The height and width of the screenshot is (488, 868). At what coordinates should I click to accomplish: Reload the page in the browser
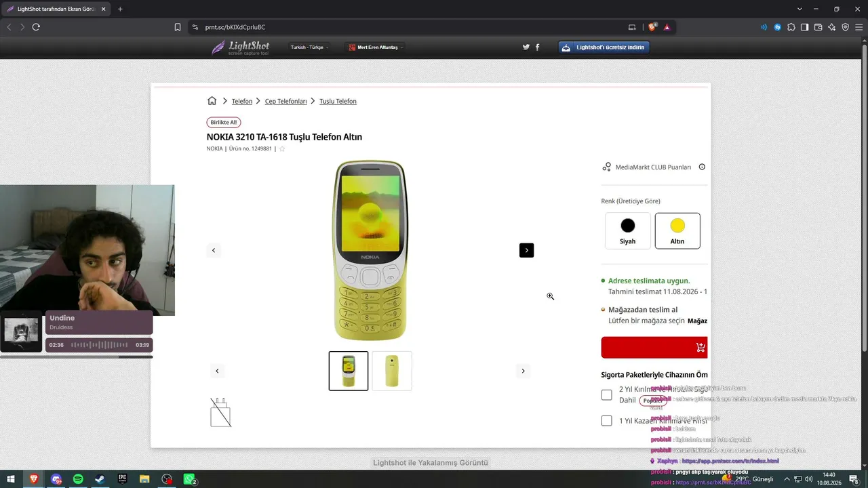[x=36, y=27]
